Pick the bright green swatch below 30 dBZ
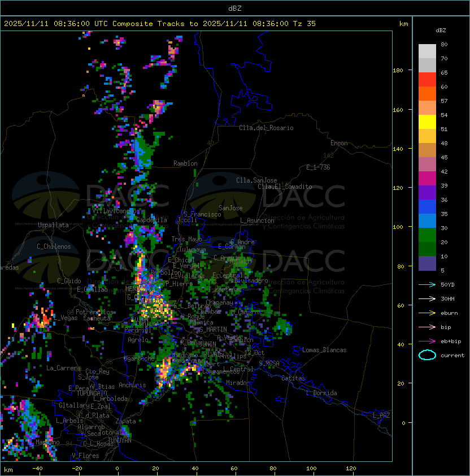Image resolution: width=470 pixels, height=476 pixels. (x=427, y=235)
